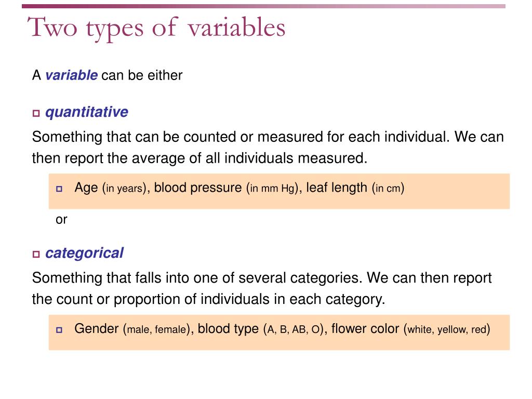
Task: Click the word or between sections
Action: point(61,220)
